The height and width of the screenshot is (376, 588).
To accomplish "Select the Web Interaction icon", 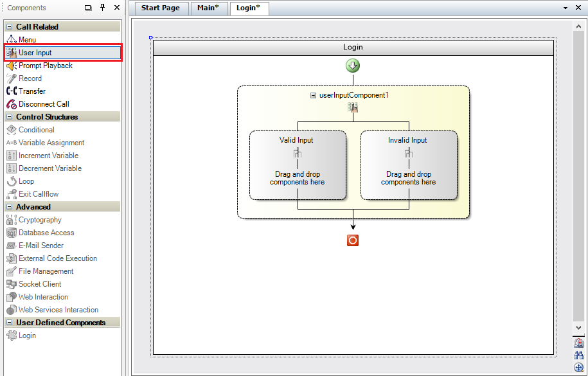I will pos(12,297).
